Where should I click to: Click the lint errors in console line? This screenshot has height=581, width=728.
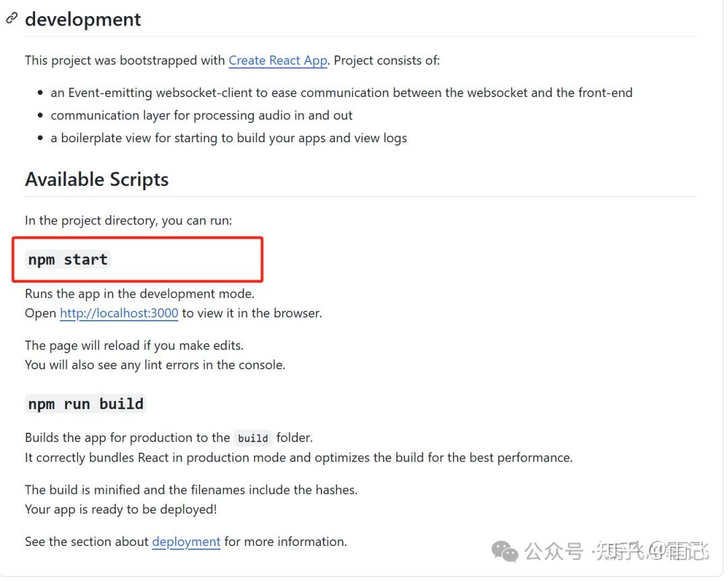[155, 365]
